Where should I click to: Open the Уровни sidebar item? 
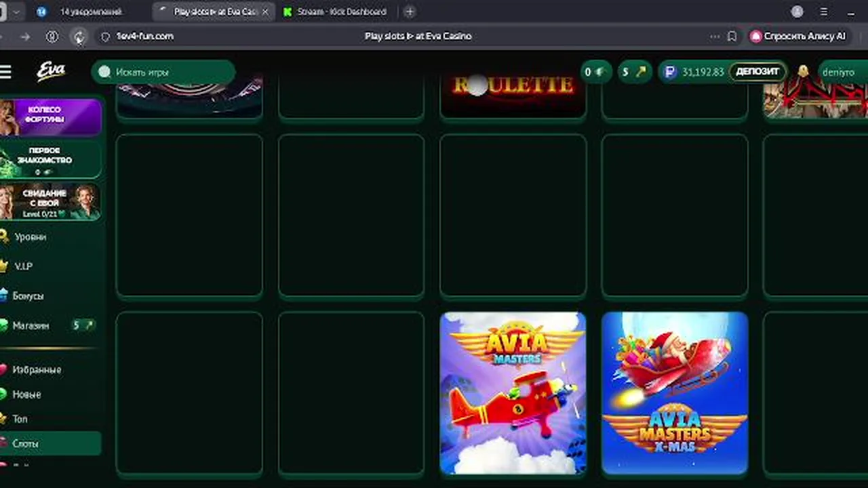(31, 237)
